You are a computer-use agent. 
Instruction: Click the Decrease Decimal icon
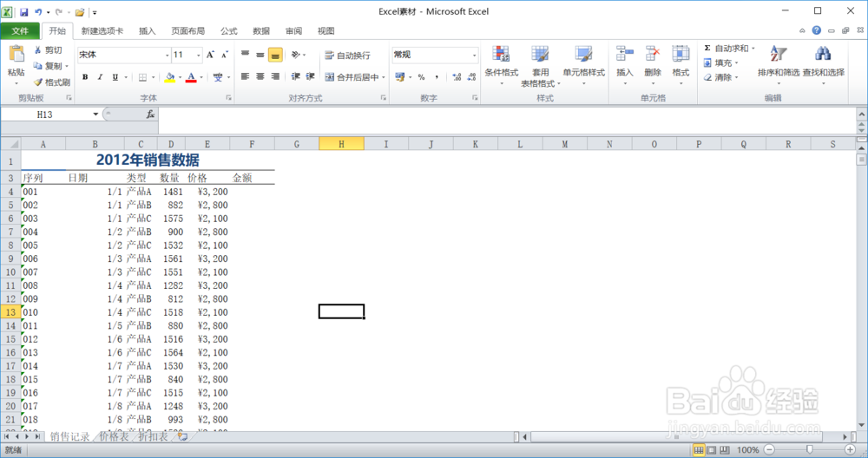tap(471, 77)
